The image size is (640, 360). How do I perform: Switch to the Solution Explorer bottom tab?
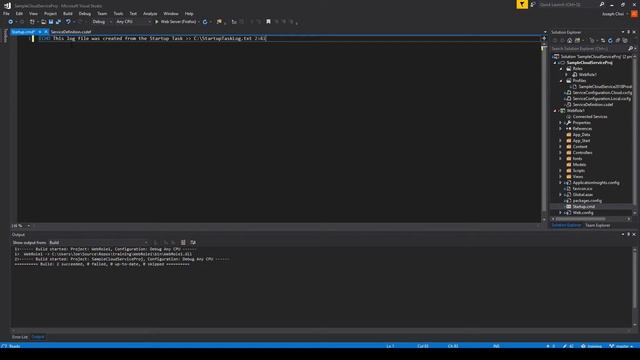point(566,225)
